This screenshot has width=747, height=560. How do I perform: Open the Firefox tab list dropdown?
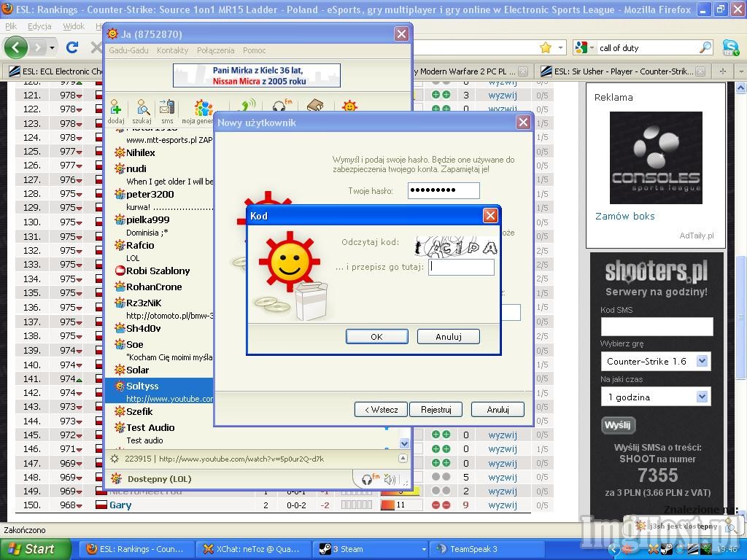(740, 71)
